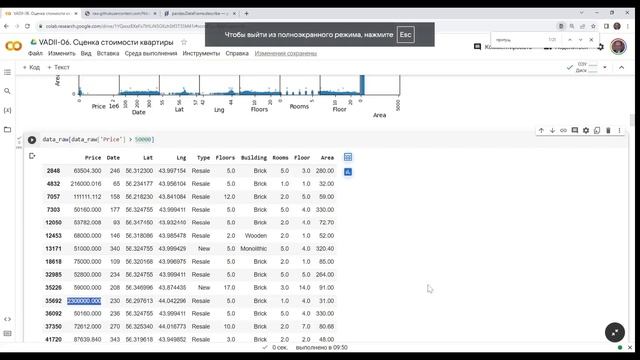Open the Файл menu
This screenshot has width=640, height=360.
pyautogui.click(x=35, y=53)
